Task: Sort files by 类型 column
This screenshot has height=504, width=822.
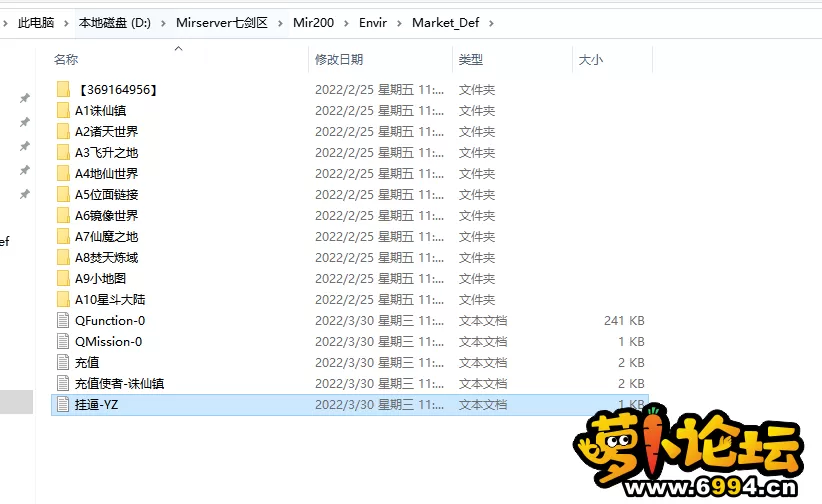Action: tap(471, 59)
